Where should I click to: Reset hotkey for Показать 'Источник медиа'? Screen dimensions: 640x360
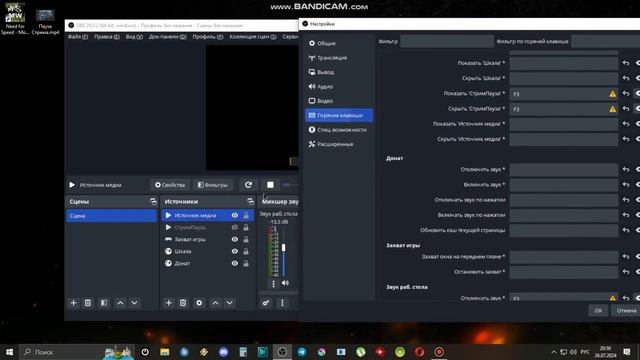[x=626, y=124]
